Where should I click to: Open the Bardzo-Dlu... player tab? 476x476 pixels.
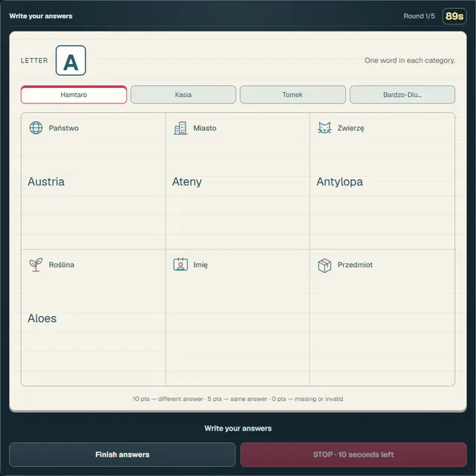[x=402, y=94]
